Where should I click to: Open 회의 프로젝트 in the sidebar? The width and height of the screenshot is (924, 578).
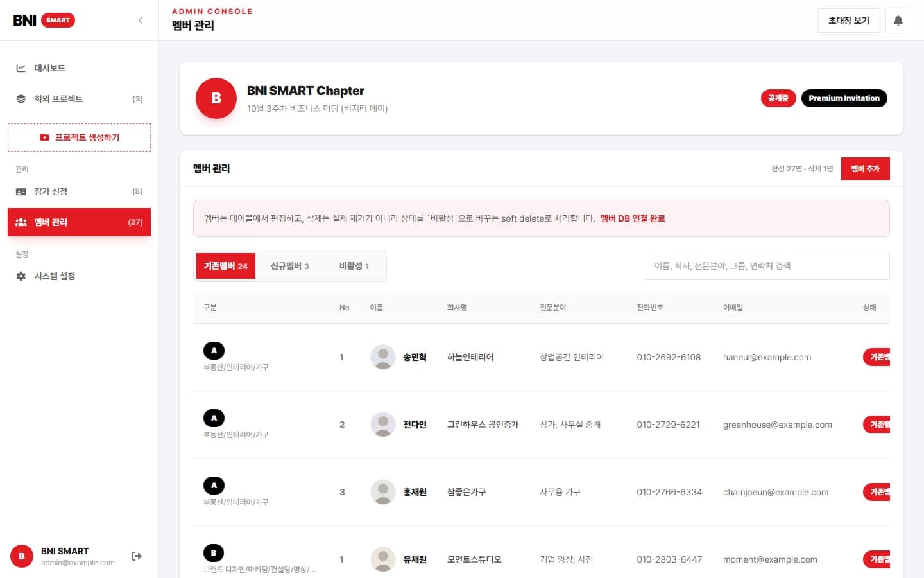click(x=79, y=99)
